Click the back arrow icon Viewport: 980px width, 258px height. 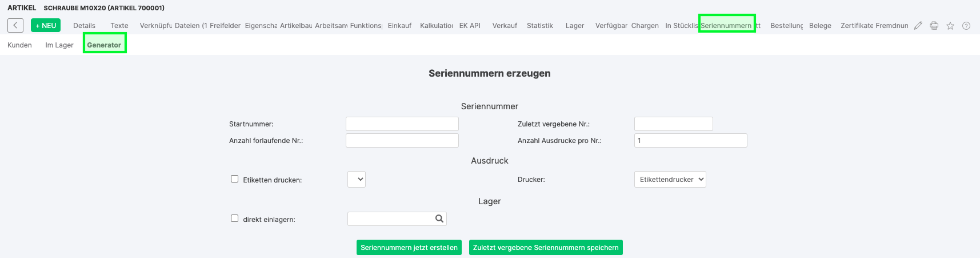[15, 25]
